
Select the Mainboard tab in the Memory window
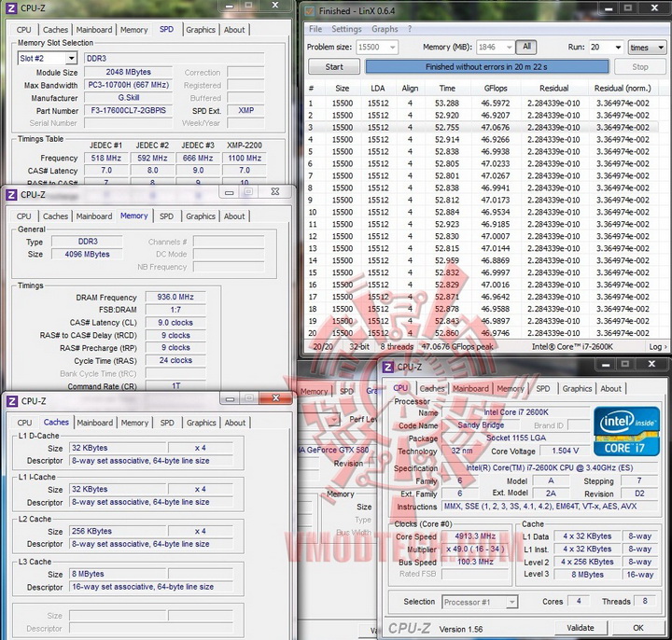[x=94, y=216]
